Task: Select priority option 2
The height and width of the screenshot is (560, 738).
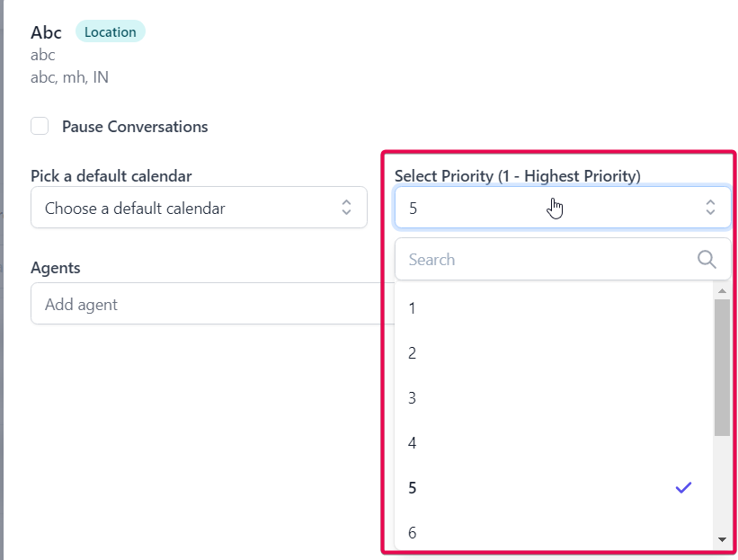Action: (539, 353)
